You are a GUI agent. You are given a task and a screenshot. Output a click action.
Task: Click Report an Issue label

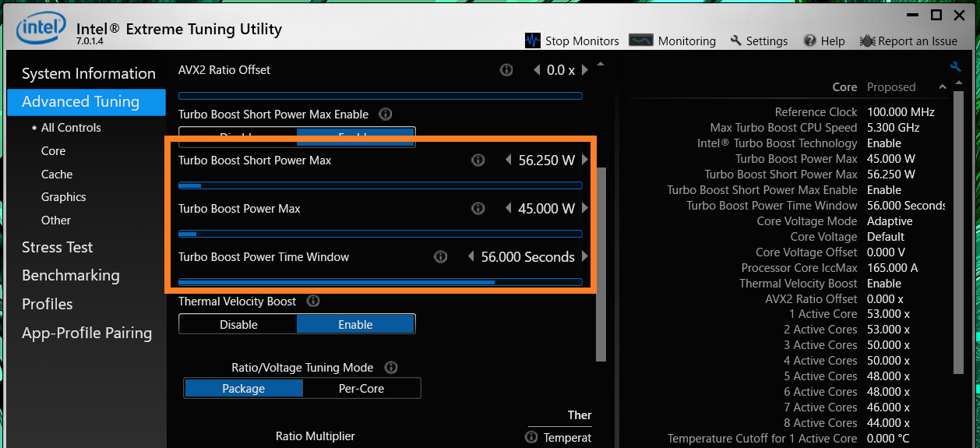pyautogui.click(x=918, y=41)
